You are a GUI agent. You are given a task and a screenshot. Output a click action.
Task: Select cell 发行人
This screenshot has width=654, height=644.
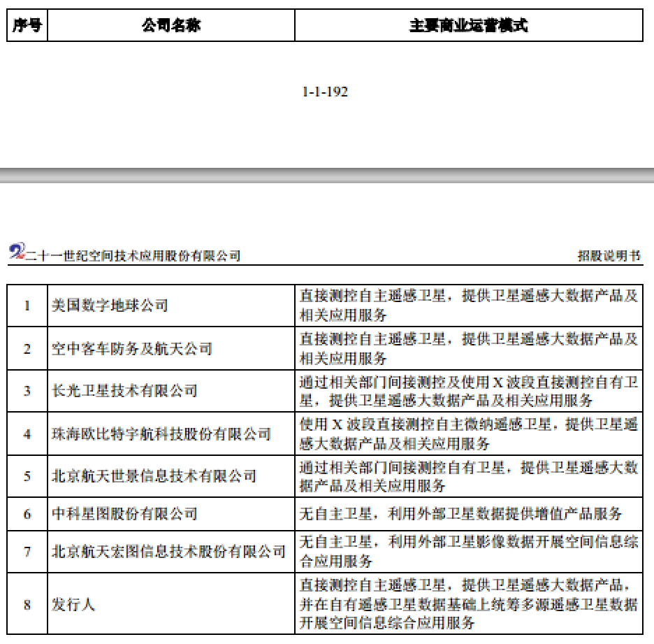click(x=171, y=604)
